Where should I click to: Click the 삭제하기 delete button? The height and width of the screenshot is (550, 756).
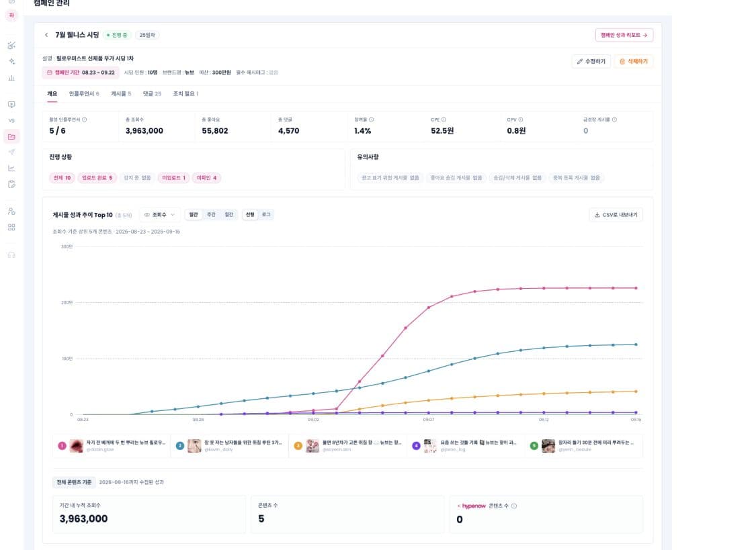[x=634, y=62]
